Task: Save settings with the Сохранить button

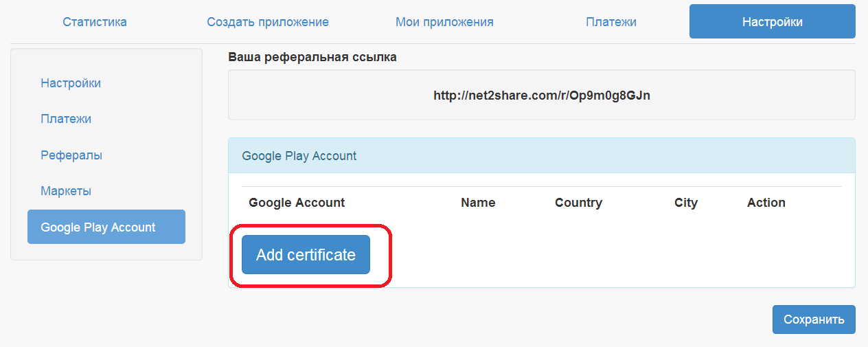Action: (x=814, y=320)
